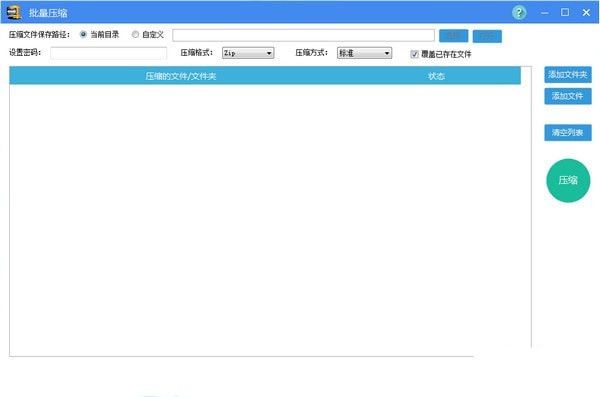Close the 批量压缩 window

586,13
